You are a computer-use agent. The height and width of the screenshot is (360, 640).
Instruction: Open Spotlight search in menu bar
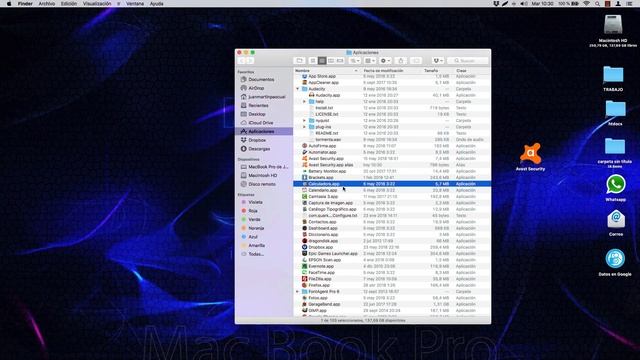click(597, 4)
